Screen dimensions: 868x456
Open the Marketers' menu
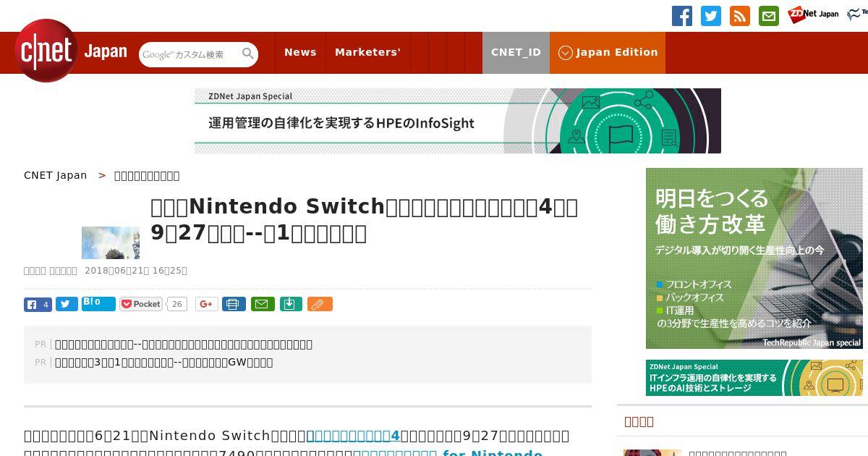tap(367, 52)
